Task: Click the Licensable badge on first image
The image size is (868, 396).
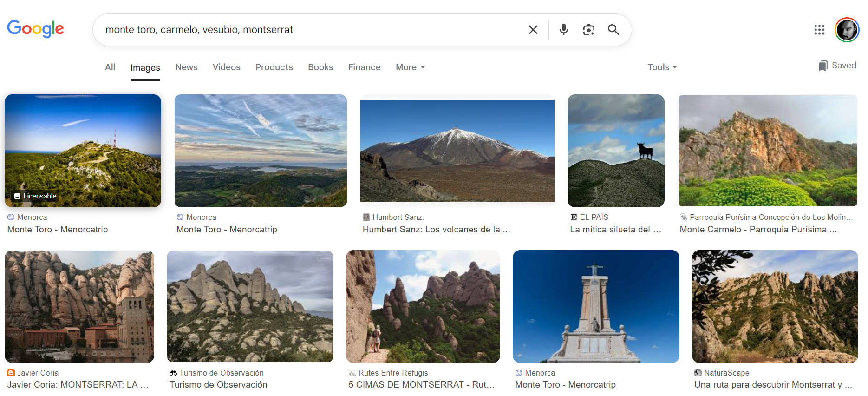Action: coord(35,196)
